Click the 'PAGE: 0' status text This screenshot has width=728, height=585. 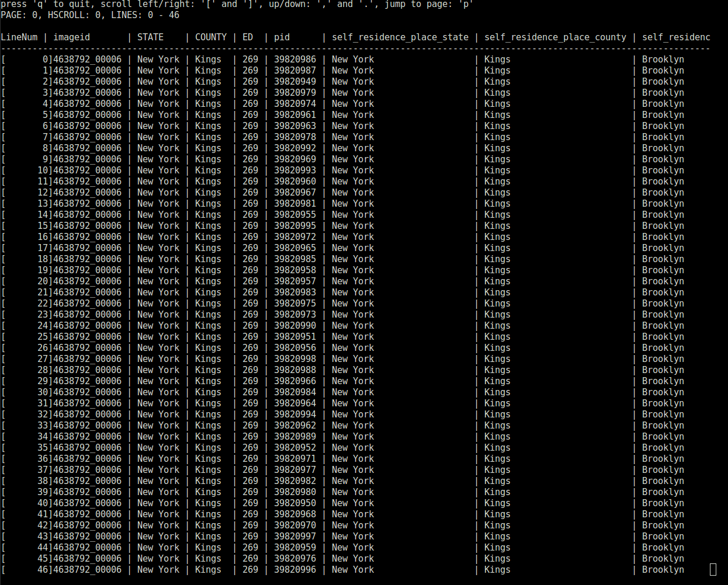click(x=20, y=15)
